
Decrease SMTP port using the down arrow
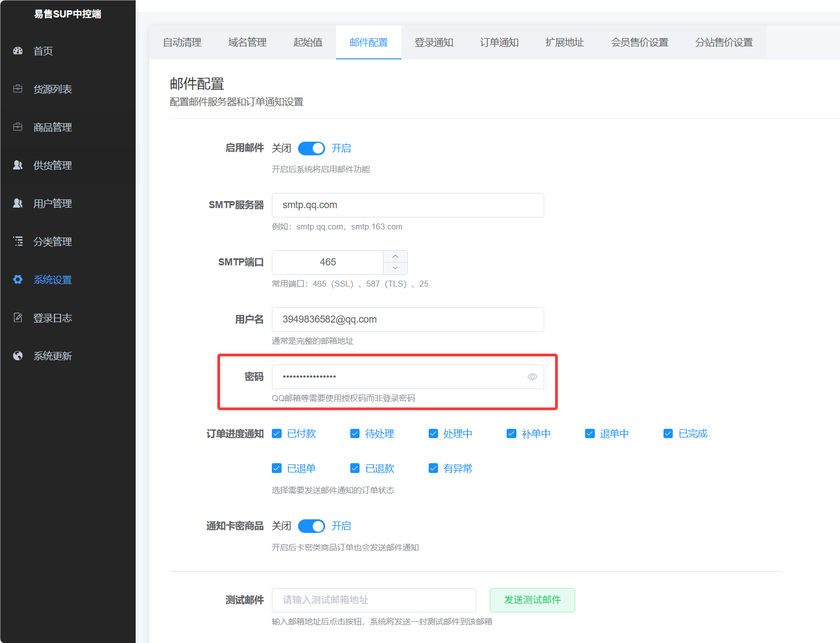pos(395,268)
